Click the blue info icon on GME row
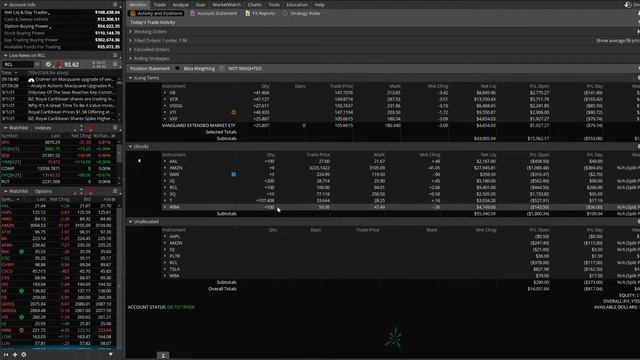 click(233, 174)
